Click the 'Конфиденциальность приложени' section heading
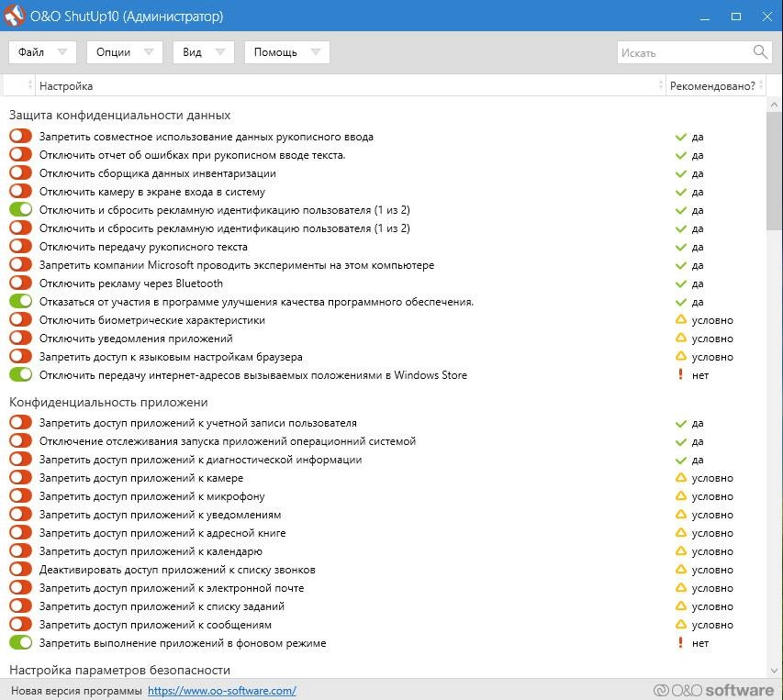The height and width of the screenshot is (700, 783). (108, 402)
